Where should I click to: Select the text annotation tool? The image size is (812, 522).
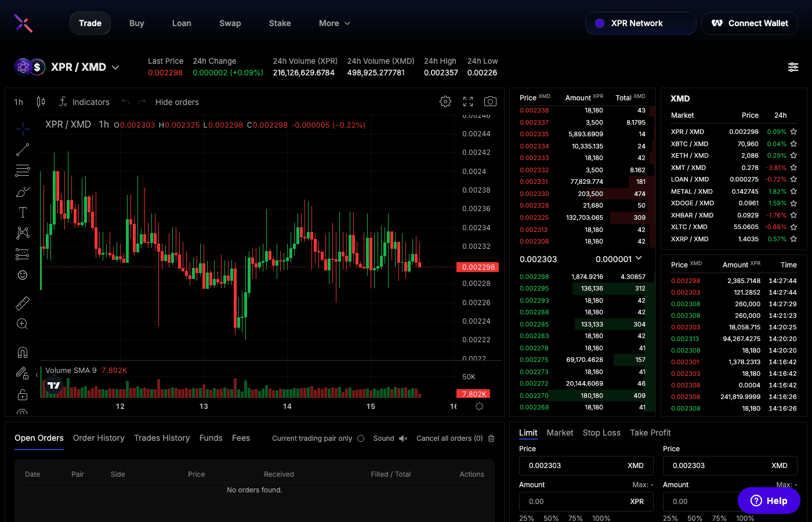(22, 212)
